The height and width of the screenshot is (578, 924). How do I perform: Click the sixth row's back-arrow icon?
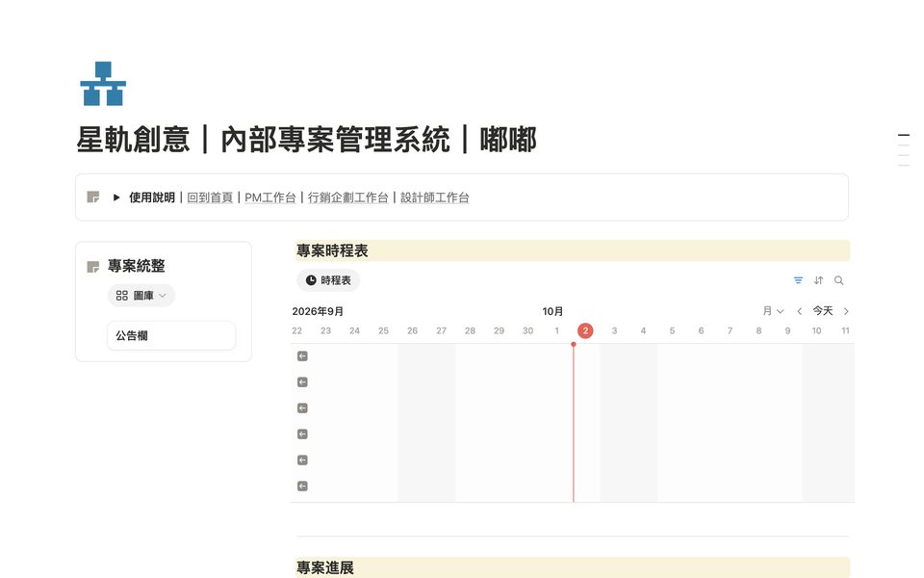[302, 486]
